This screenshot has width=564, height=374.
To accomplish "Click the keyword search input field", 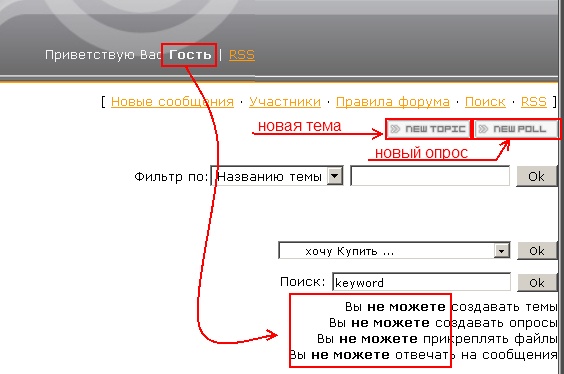I will tap(422, 282).
